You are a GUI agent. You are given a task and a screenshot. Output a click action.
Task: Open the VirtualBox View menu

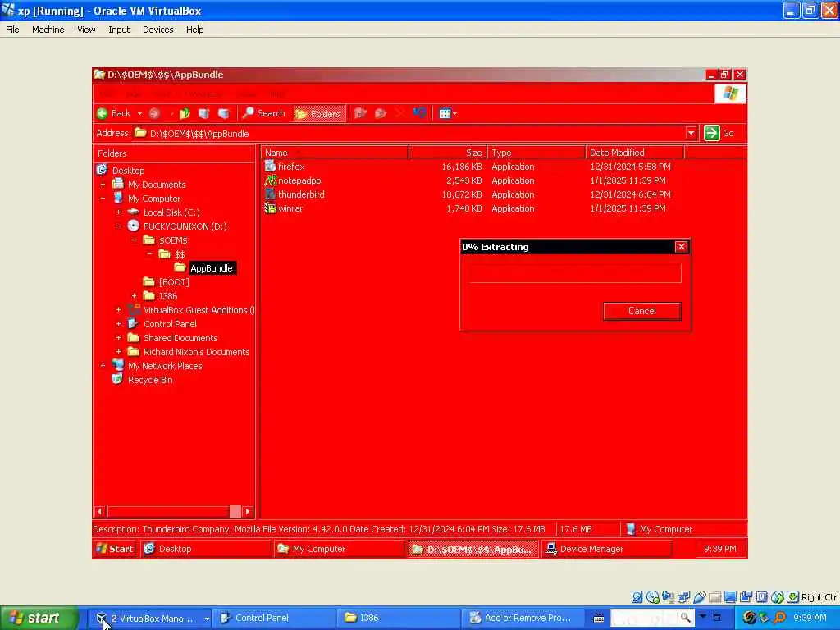coord(86,30)
